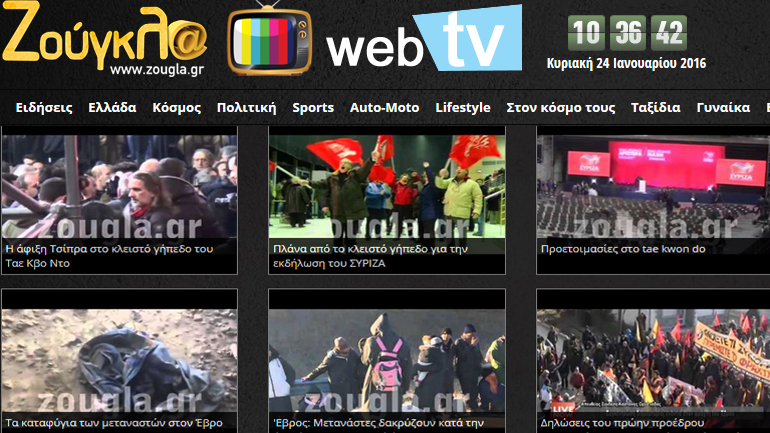Open headline Τα καταφύγια των μεταναστών στον Έβρο
The image size is (770, 433).
[114, 423]
